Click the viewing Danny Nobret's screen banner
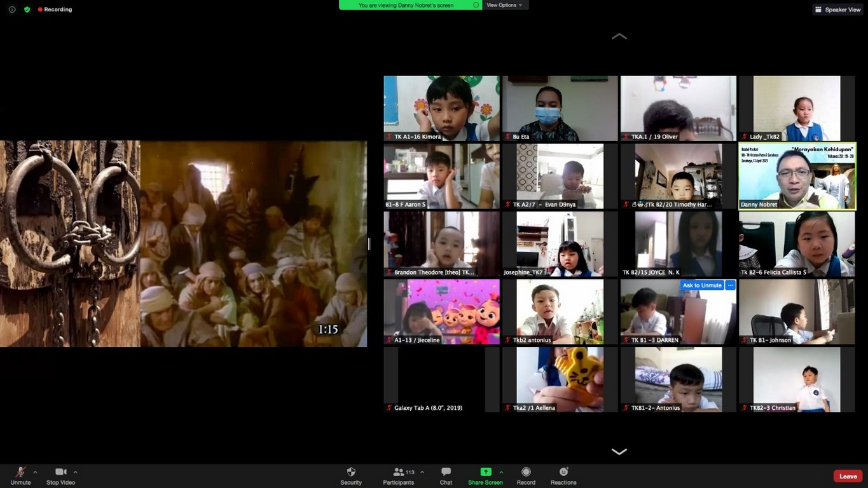This screenshot has height=488, width=868. 410,5
